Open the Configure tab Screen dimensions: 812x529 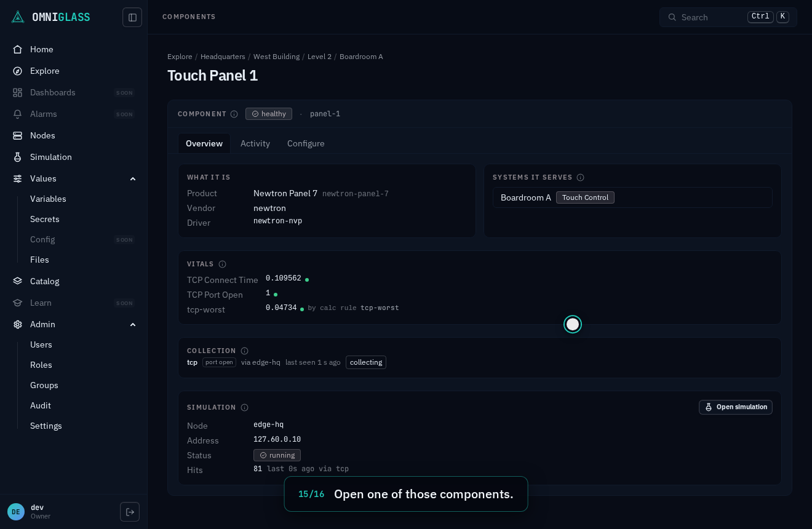[x=306, y=143]
